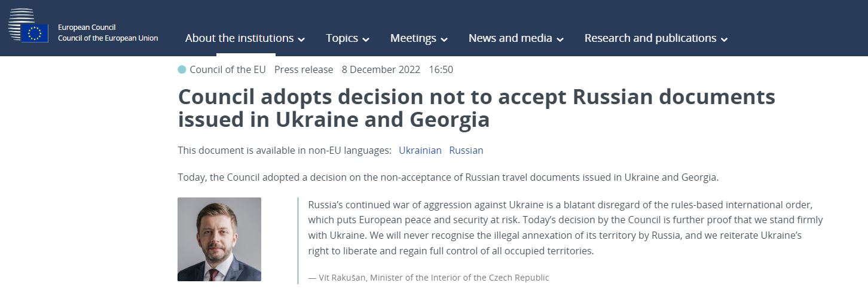868x292 pixels.
Task: Expand the Research and publications chevron
Action: pyautogui.click(x=725, y=39)
